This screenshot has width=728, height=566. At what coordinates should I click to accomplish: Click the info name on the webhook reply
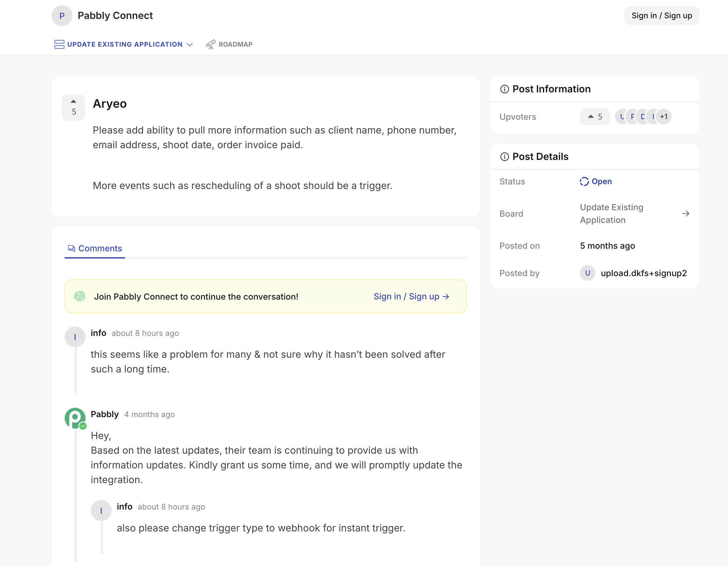[124, 507]
